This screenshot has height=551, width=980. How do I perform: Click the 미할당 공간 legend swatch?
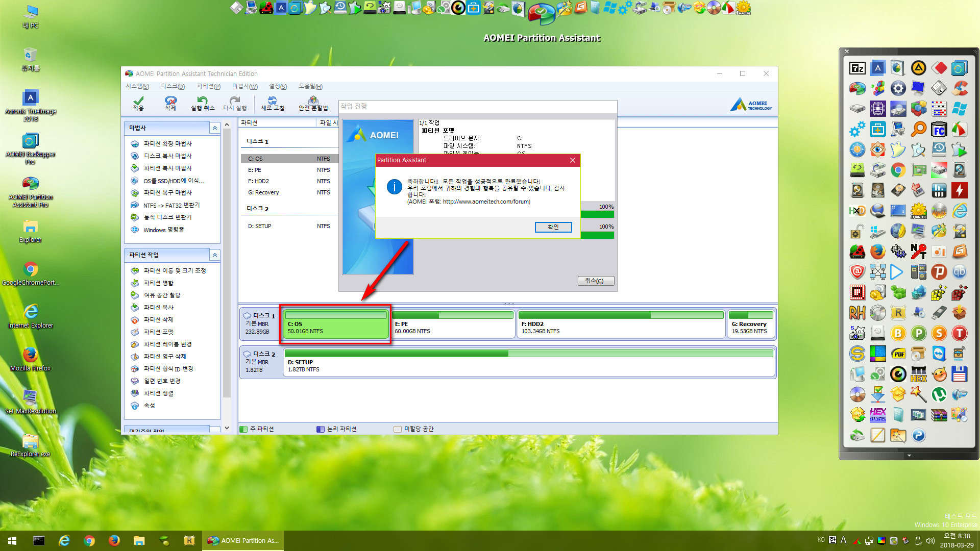pos(398,429)
